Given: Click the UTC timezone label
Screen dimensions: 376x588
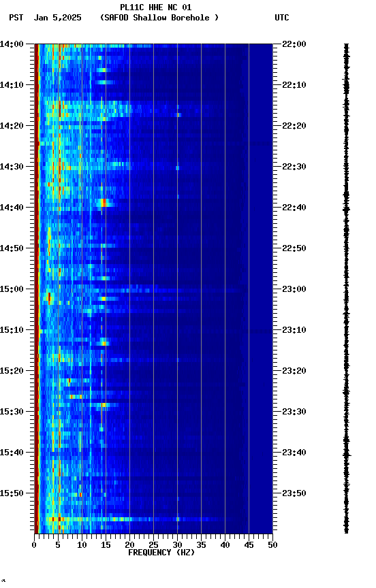Looking at the screenshot, I should pyautogui.click(x=282, y=18).
